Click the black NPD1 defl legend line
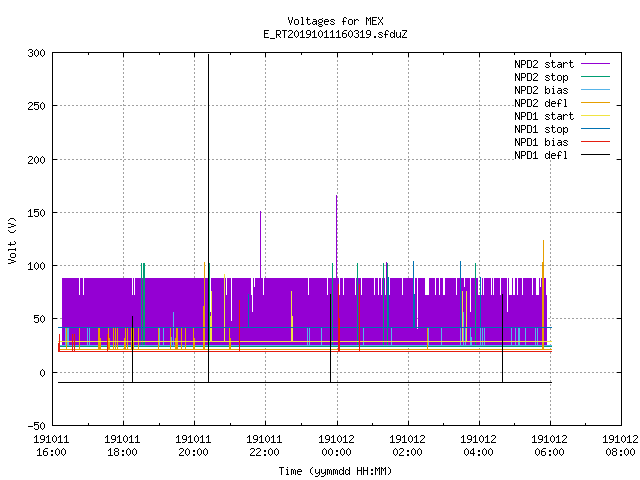The image size is (640, 480). 596,155
